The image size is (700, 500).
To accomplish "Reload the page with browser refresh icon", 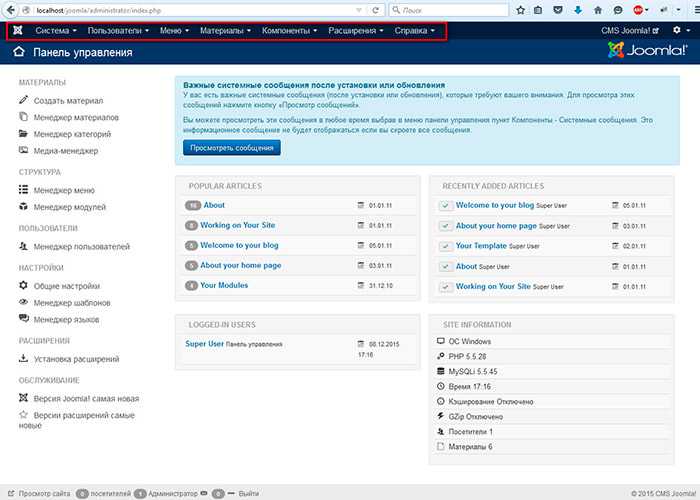I will [375, 10].
